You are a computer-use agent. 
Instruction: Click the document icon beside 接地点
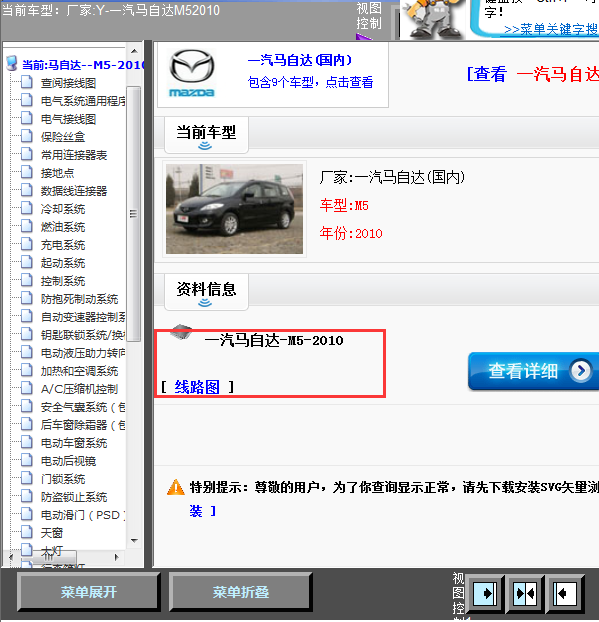tap(27, 172)
